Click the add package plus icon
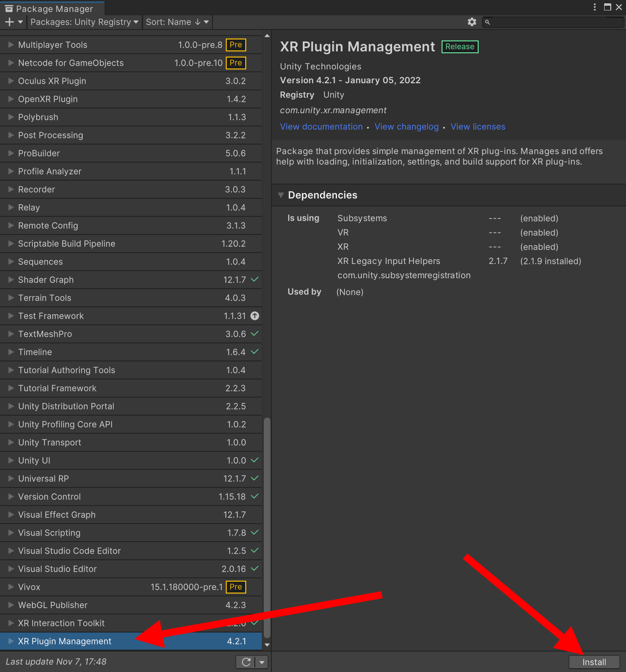 point(9,22)
